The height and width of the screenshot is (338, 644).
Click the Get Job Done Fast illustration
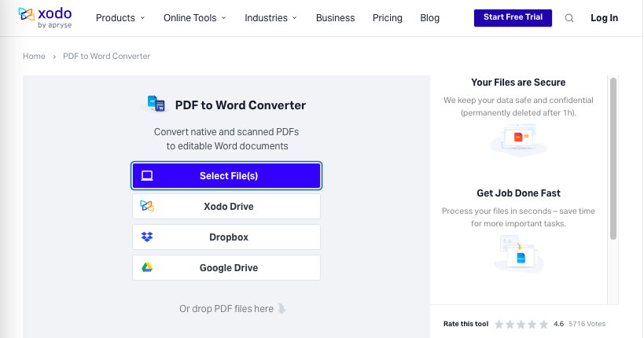coord(518,253)
